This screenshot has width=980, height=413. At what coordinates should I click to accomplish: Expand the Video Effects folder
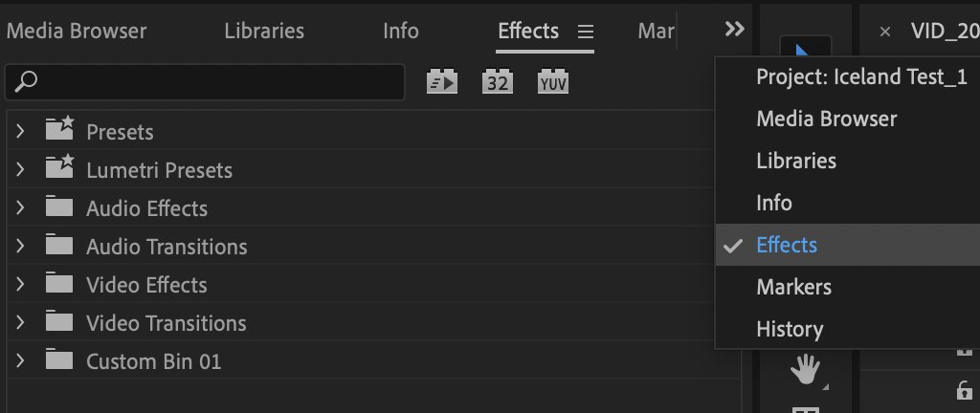pos(20,285)
